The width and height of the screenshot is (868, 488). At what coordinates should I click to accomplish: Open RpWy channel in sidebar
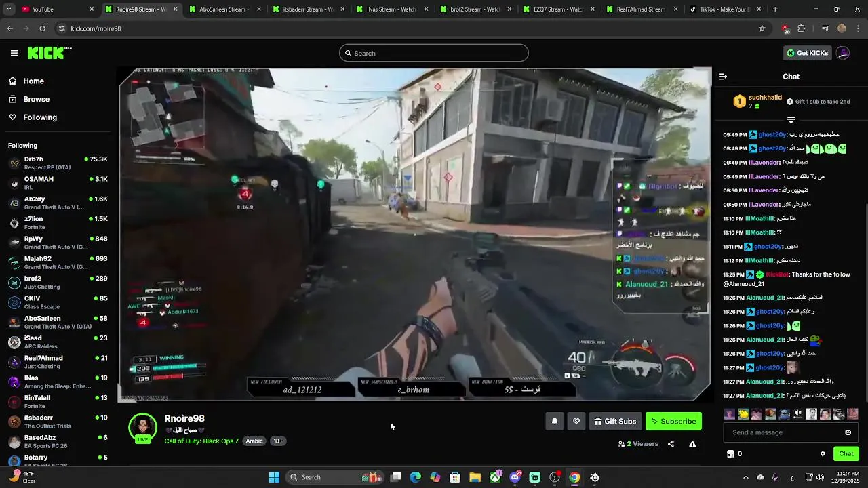tap(58, 243)
